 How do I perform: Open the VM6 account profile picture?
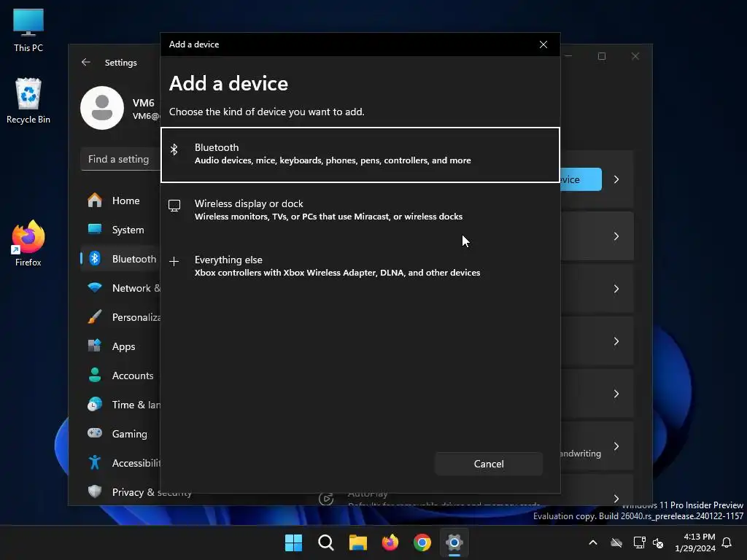(x=102, y=108)
